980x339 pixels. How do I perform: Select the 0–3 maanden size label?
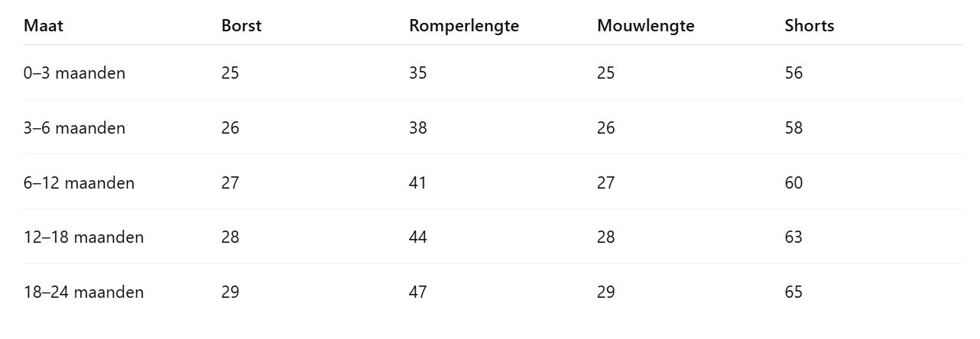point(75,73)
